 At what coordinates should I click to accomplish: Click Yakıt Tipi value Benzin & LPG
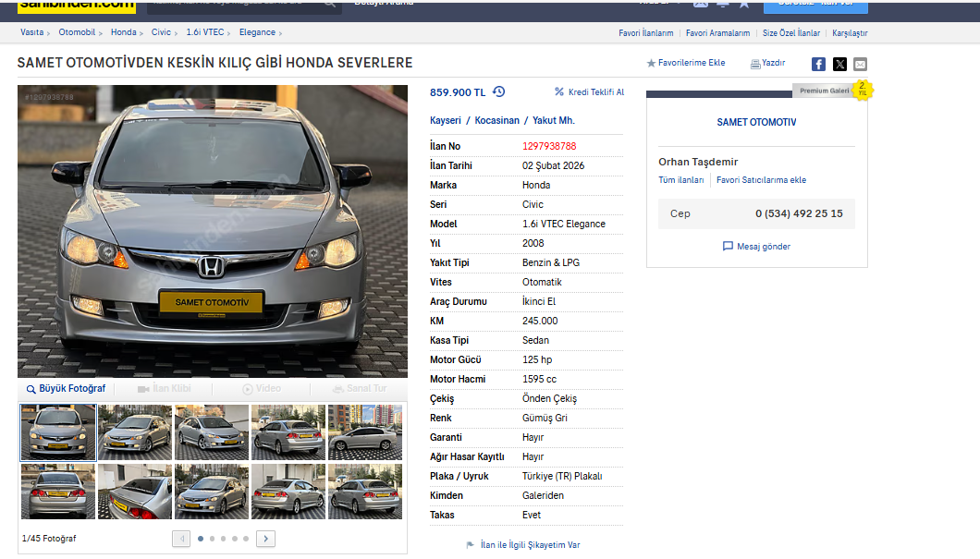551,263
